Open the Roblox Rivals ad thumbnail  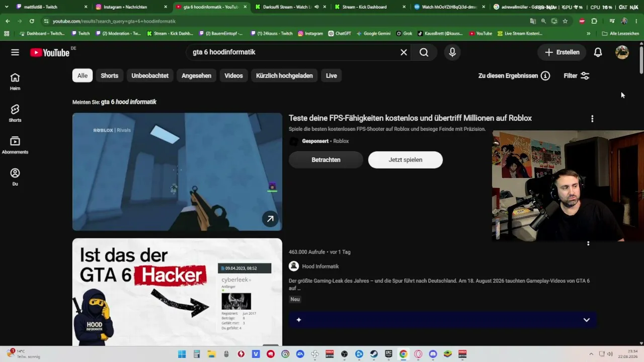click(x=177, y=172)
